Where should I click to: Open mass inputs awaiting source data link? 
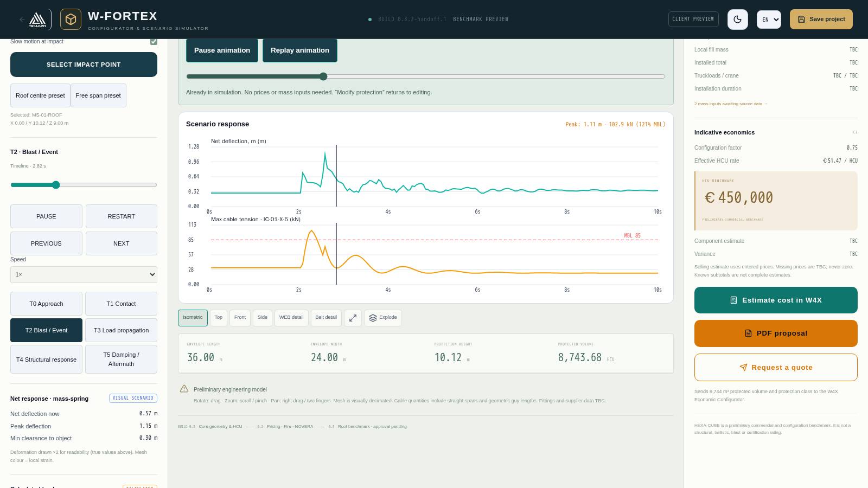point(731,104)
